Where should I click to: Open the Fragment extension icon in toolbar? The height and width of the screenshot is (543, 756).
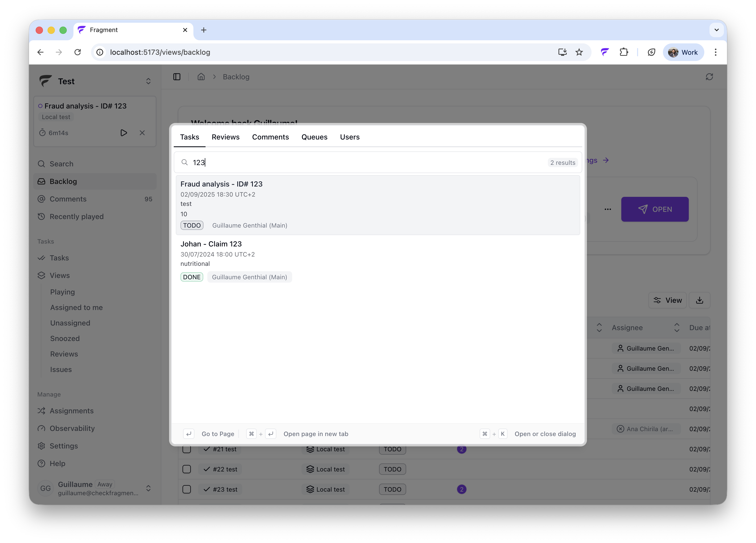pos(605,52)
